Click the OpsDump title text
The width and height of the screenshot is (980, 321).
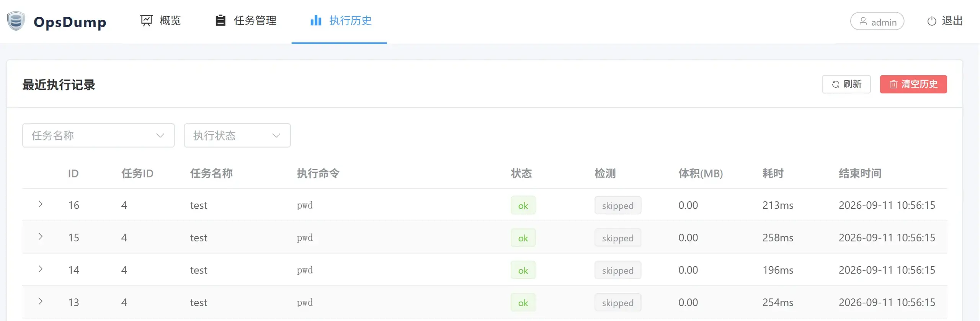click(x=70, y=22)
